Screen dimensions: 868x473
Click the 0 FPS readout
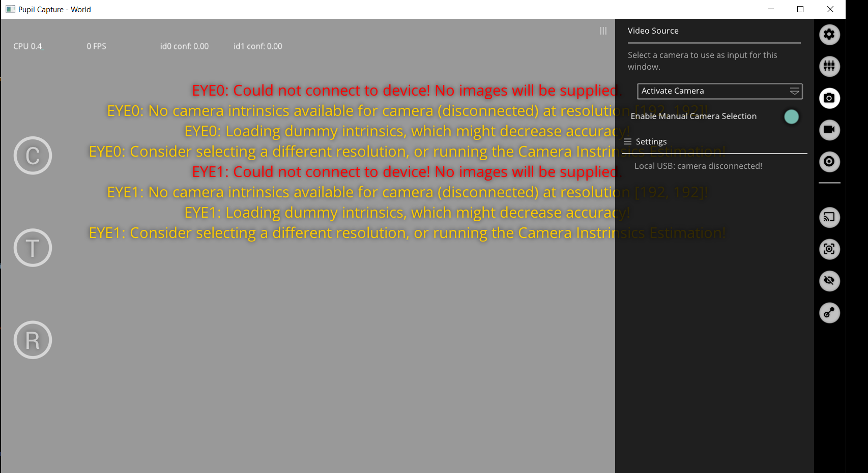(x=96, y=46)
